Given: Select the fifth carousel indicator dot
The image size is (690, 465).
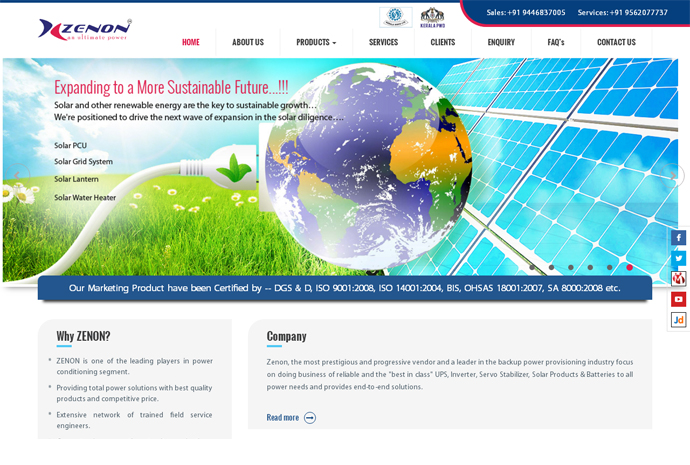Looking at the screenshot, I should 609,267.
